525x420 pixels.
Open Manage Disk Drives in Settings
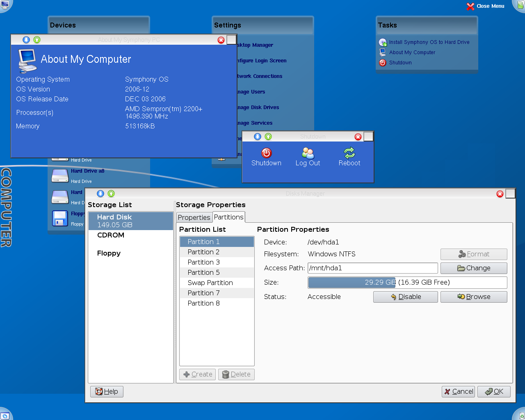click(258, 107)
